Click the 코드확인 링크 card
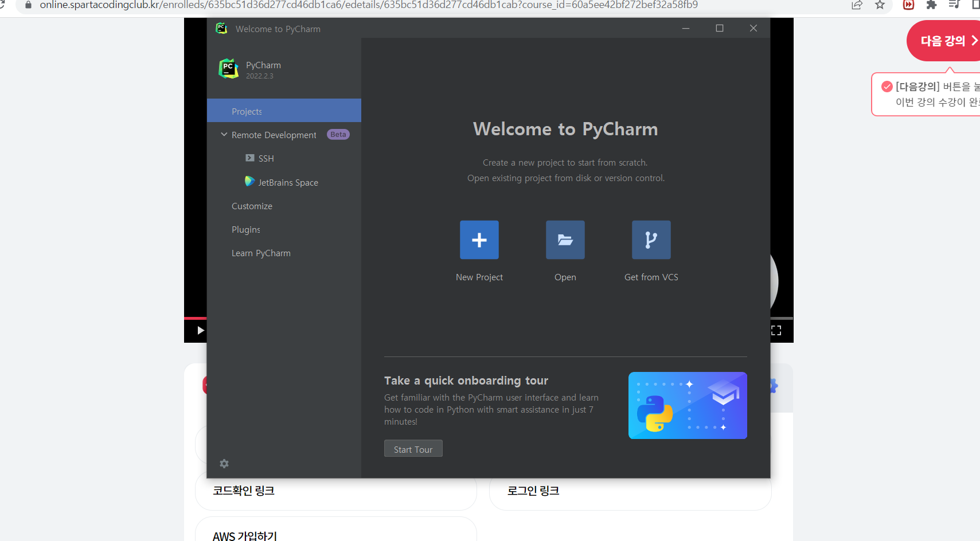This screenshot has width=980, height=541. [x=336, y=490]
